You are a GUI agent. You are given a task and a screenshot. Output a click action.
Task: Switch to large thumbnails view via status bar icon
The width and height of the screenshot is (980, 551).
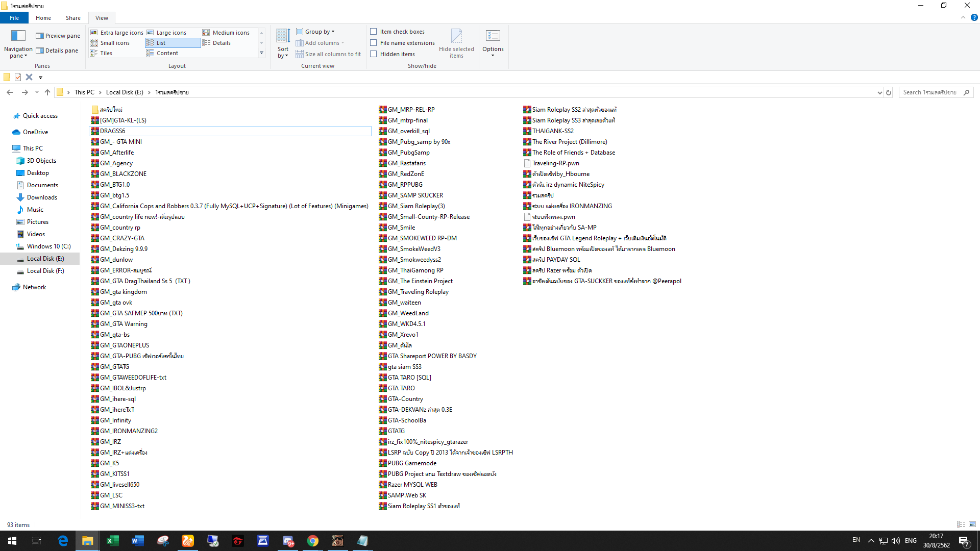(972, 524)
